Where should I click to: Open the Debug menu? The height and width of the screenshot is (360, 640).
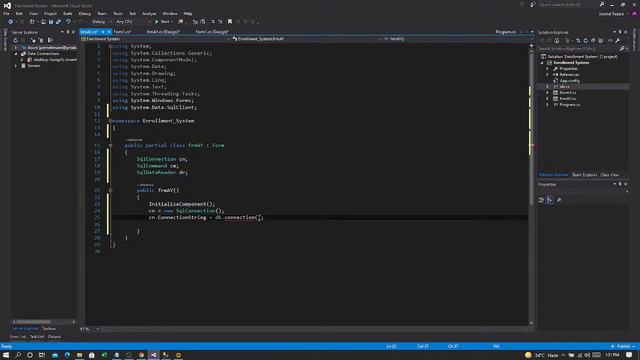pyautogui.click(x=85, y=13)
